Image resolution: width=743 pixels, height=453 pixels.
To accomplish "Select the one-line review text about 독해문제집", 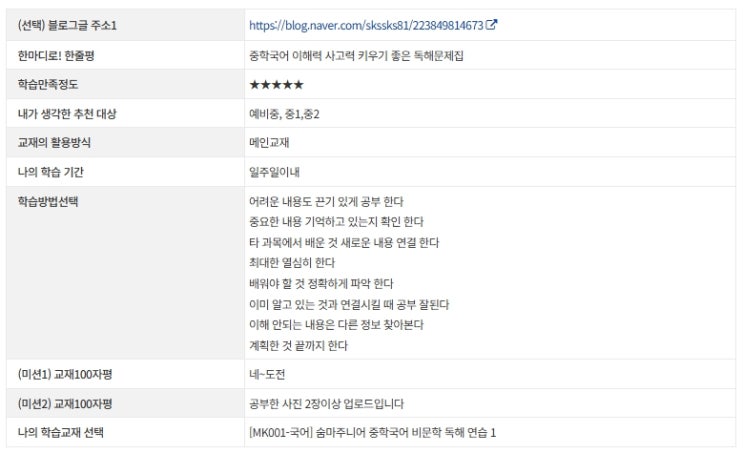I will tap(356, 55).
